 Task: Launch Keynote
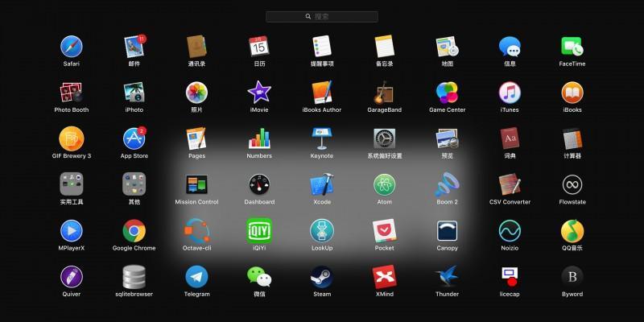coord(322,138)
